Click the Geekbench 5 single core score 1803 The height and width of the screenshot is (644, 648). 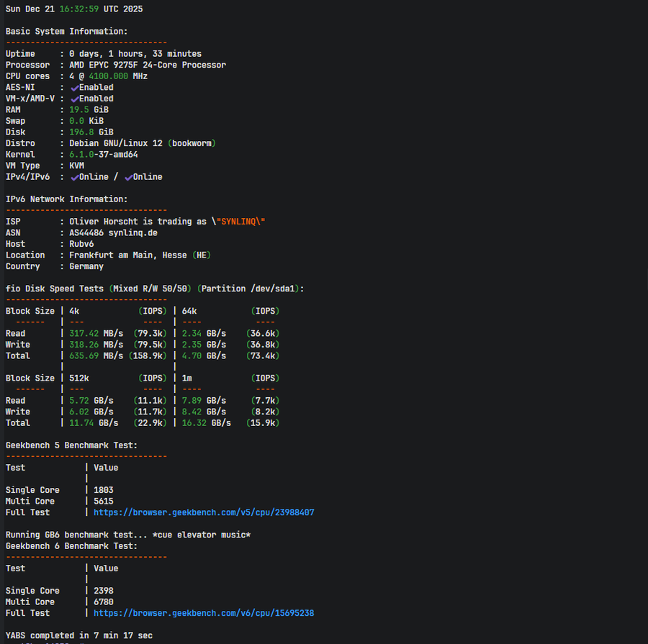click(x=104, y=490)
